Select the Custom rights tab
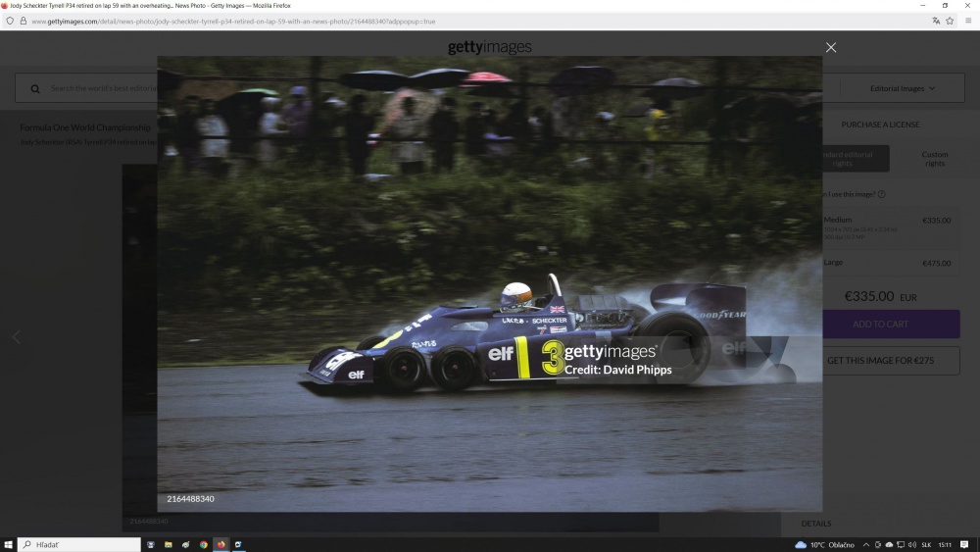This screenshot has height=552, width=980. click(934, 159)
